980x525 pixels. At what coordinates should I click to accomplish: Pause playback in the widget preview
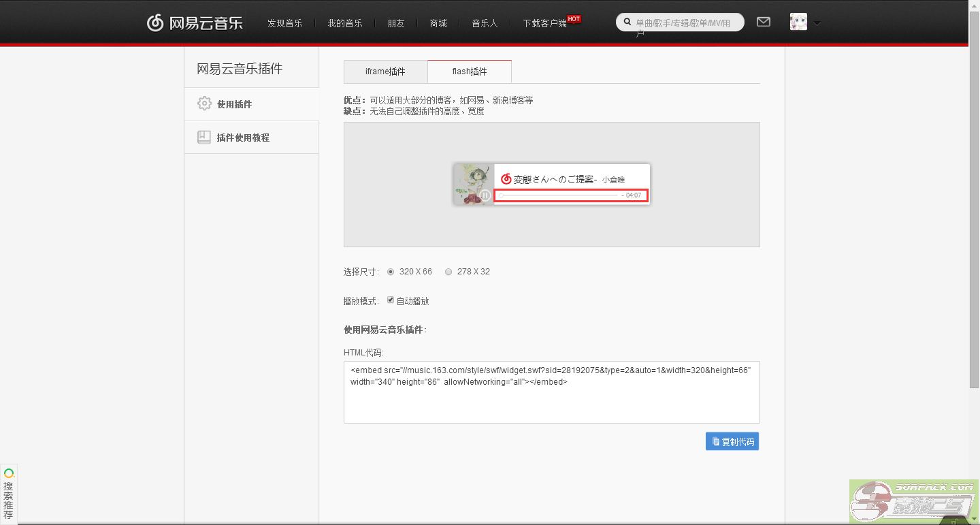(485, 195)
